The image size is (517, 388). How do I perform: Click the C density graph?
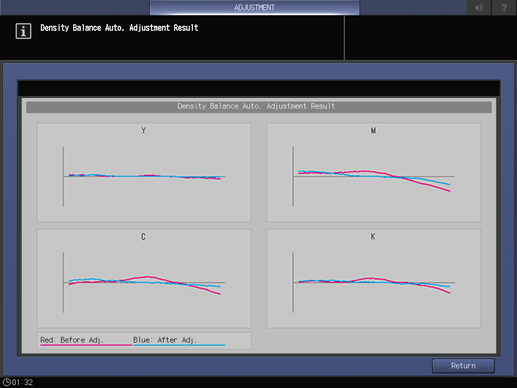[x=144, y=278]
